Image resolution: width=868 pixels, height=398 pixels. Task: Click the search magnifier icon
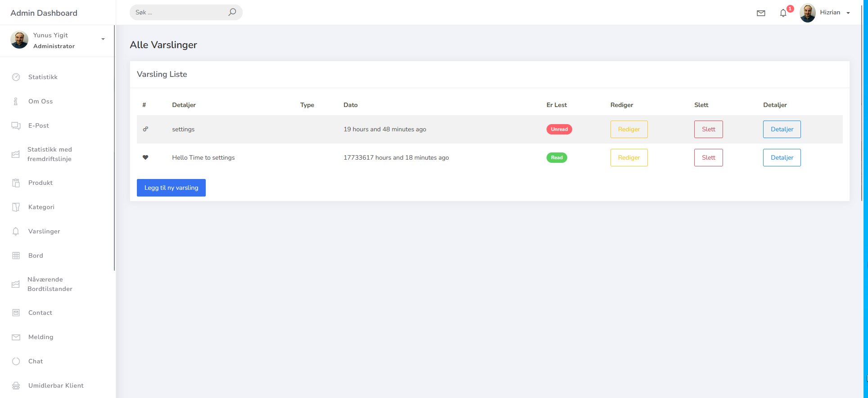[x=232, y=12]
